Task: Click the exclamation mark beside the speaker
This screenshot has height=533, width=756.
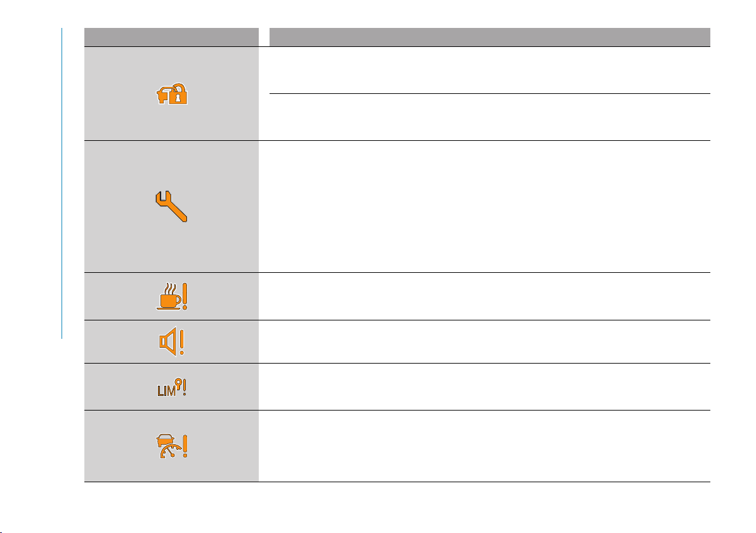Action: click(181, 343)
